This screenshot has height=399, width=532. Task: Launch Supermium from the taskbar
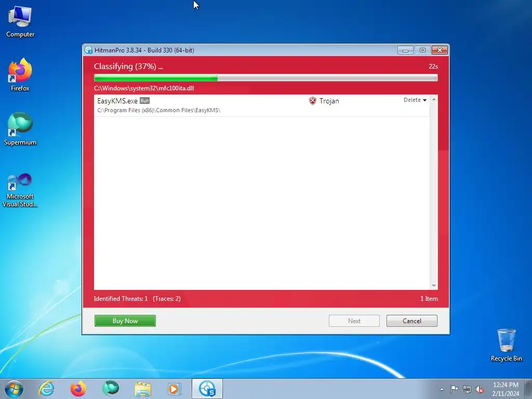pos(111,389)
